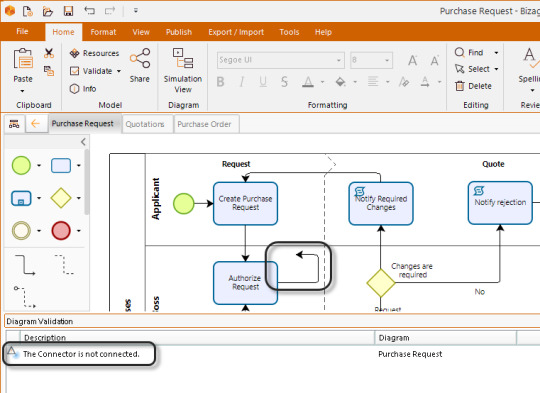
Task: Select the green Start Event palette shape
Action: 21,165
